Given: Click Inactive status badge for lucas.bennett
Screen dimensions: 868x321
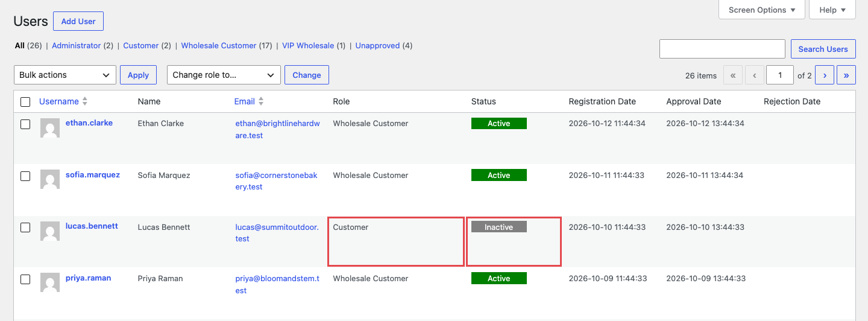Looking at the screenshot, I should tap(499, 227).
